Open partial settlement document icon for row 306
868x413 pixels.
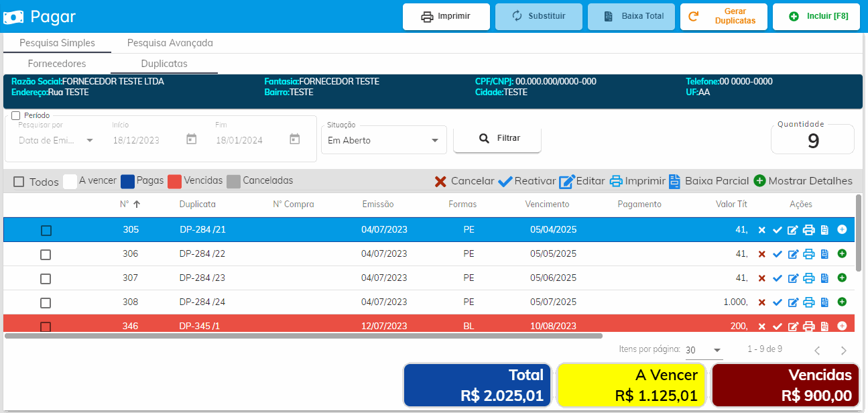point(824,254)
